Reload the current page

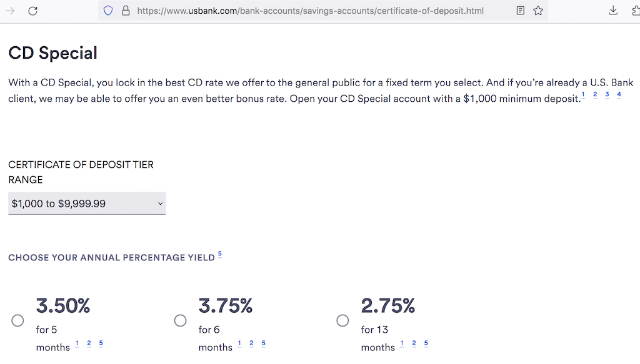32,11
